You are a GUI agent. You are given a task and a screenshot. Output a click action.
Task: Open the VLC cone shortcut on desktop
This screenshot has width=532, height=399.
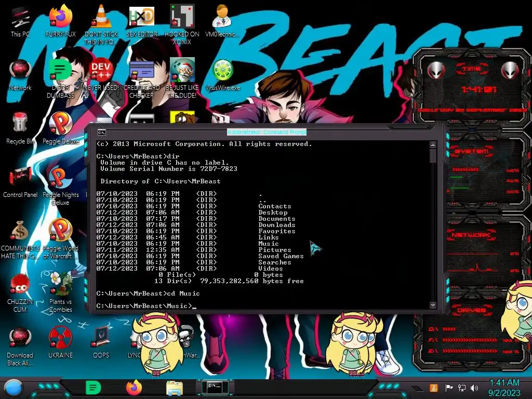click(x=101, y=24)
